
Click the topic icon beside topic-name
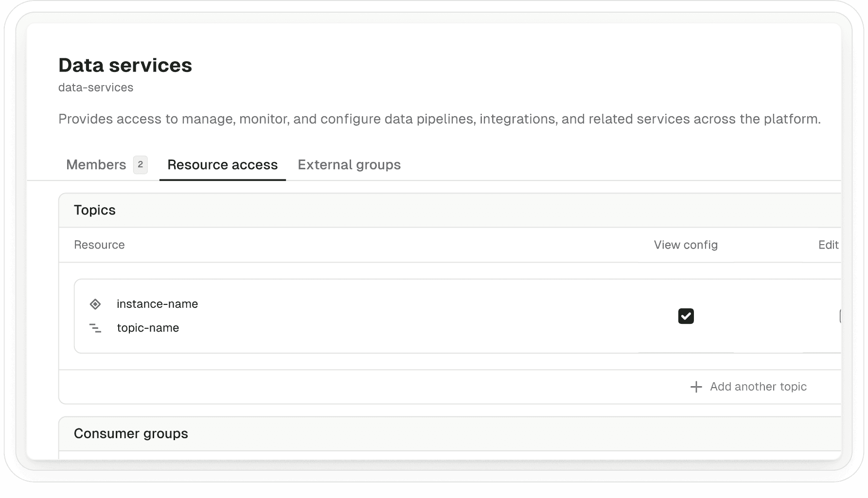tap(95, 328)
